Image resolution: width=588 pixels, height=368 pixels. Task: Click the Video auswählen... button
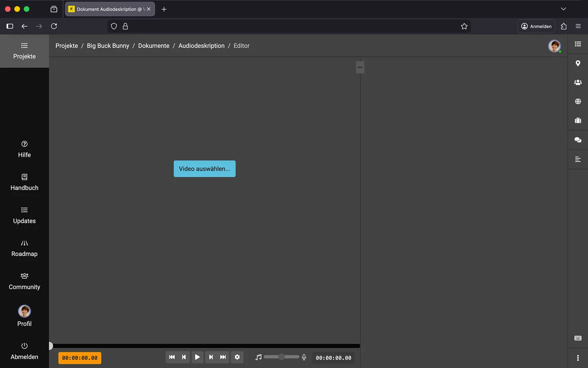tap(205, 169)
